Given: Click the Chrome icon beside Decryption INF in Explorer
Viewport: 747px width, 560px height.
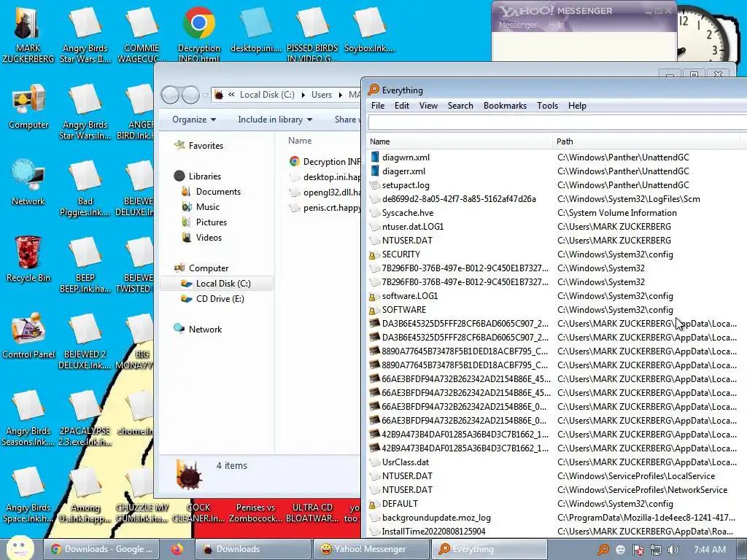Looking at the screenshot, I should click(x=295, y=161).
